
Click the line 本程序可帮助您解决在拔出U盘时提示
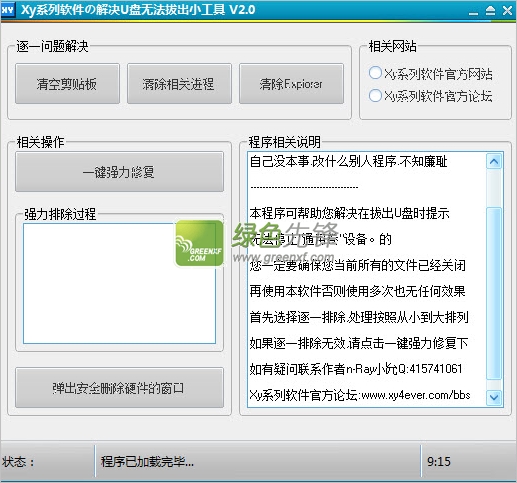point(349,213)
